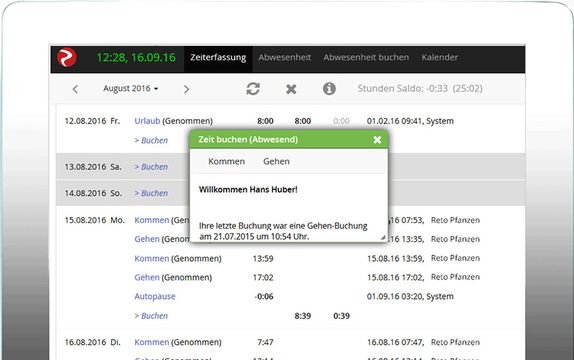Click the date 16.08.2016 Di.
This screenshot has width=574, height=360.
(92, 342)
